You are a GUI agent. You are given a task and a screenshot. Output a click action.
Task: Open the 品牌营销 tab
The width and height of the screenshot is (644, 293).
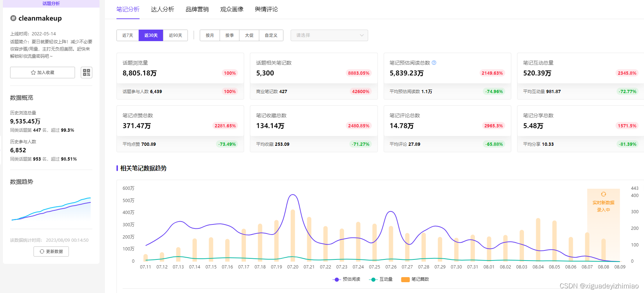coord(197,9)
